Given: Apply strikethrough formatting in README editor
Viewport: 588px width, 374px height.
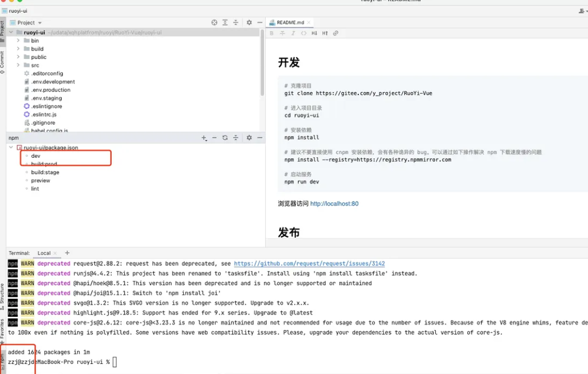Looking at the screenshot, I should [282, 33].
